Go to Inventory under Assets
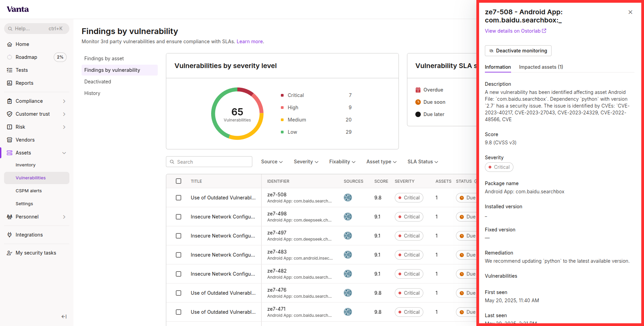Screen dimensions: 644x326 [26, 165]
